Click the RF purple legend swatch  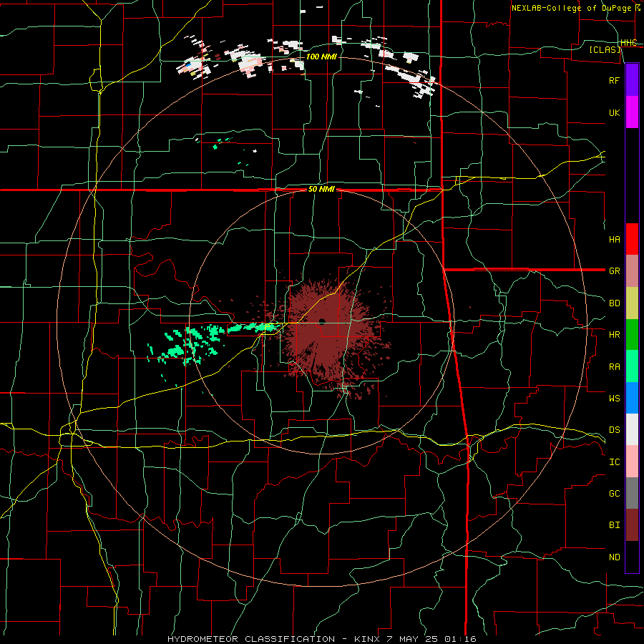click(x=632, y=80)
